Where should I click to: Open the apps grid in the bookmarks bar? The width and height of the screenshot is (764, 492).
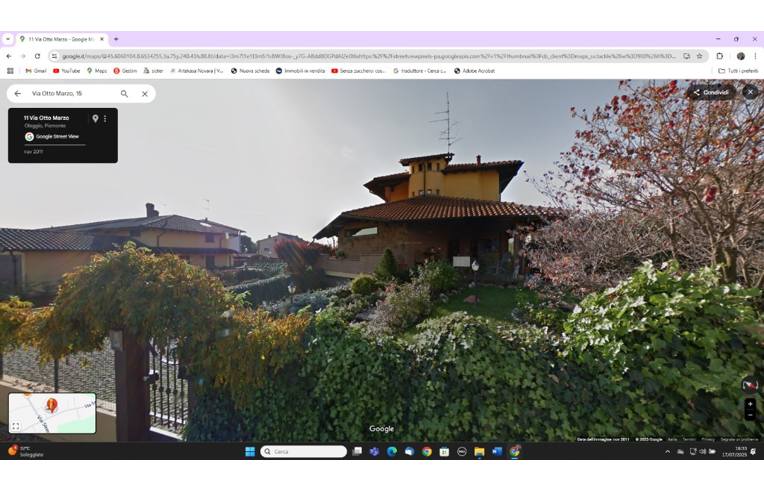10,71
